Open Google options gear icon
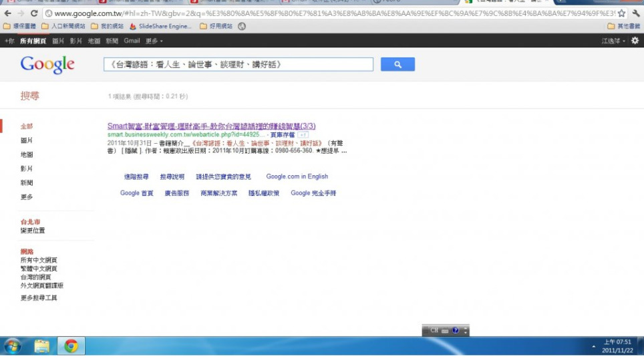 635,41
